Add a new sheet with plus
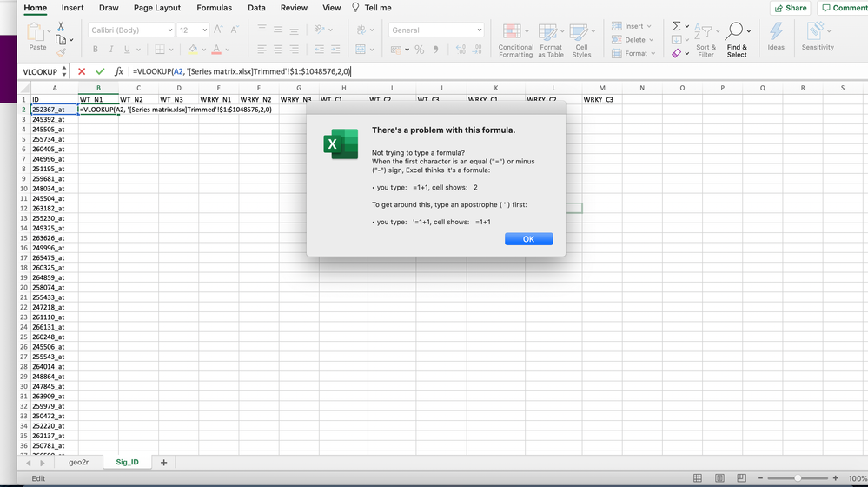The height and width of the screenshot is (487, 868). (164, 462)
